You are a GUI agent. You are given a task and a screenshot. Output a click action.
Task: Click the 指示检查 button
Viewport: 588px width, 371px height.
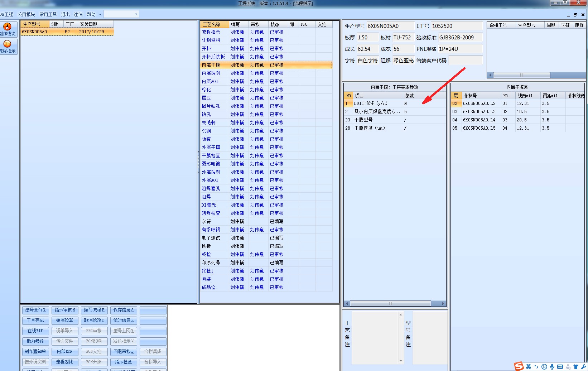click(x=124, y=362)
